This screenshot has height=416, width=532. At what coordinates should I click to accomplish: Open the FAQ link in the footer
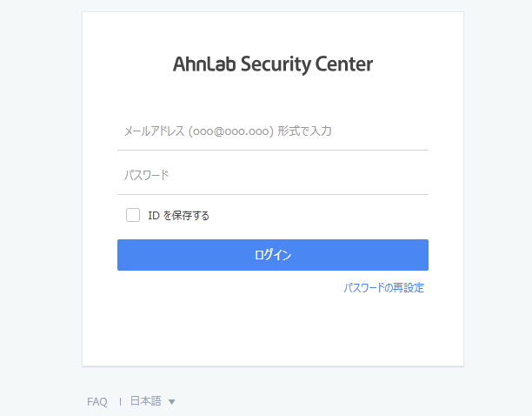point(97,402)
